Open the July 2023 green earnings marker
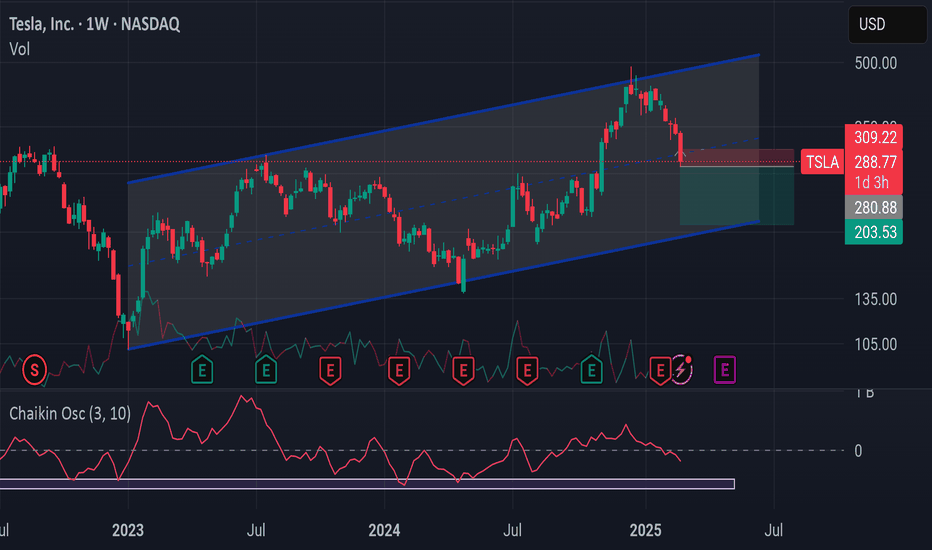Image resolution: width=932 pixels, height=550 pixels. pyautogui.click(x=266, y=370)
